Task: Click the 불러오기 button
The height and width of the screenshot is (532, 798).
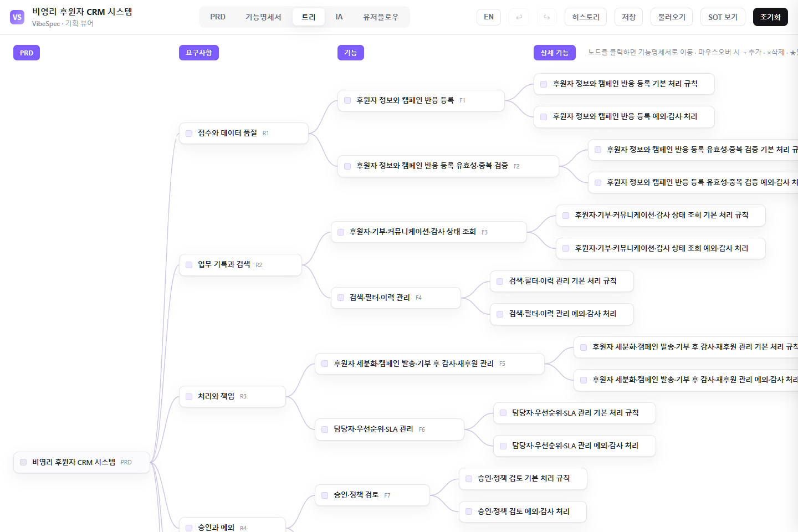Action: tap(672, 17)
